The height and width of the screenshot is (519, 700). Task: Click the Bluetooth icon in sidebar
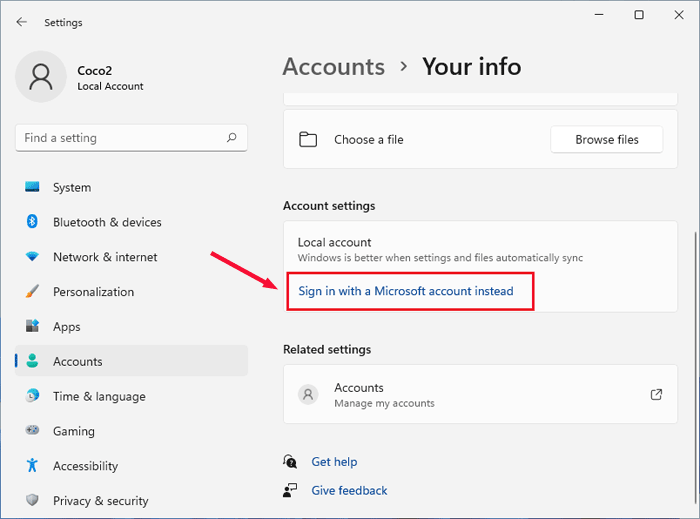pyautogui.click(x=32, y=221)
